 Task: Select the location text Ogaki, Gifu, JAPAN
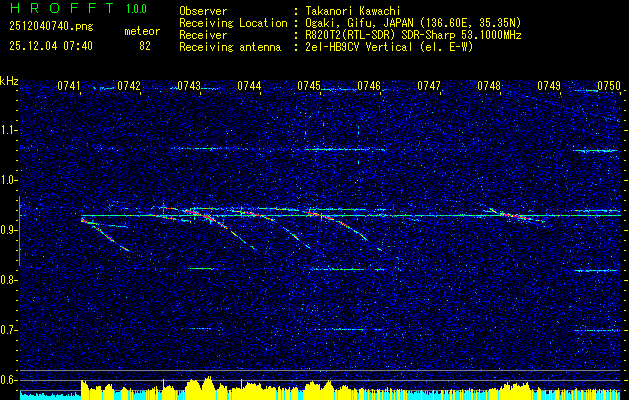coord(358,23)
